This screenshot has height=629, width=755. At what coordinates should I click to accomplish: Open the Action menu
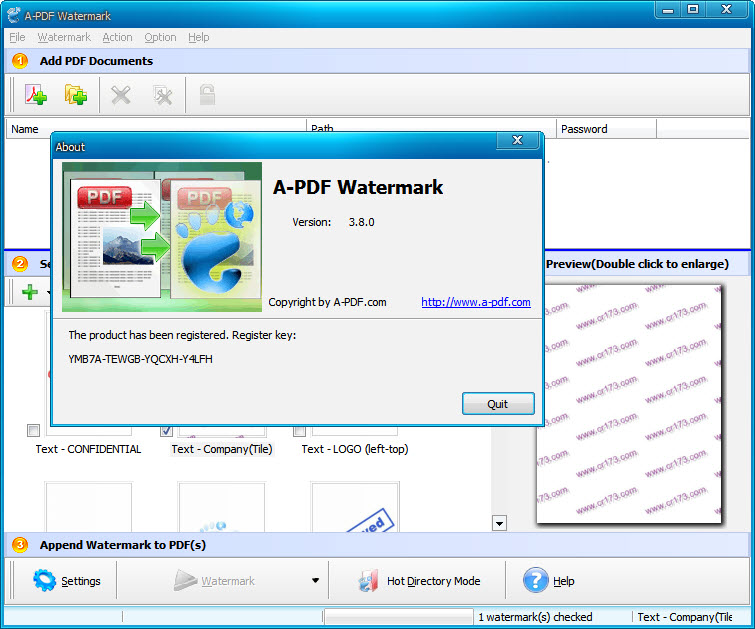[x=117, y=37]
